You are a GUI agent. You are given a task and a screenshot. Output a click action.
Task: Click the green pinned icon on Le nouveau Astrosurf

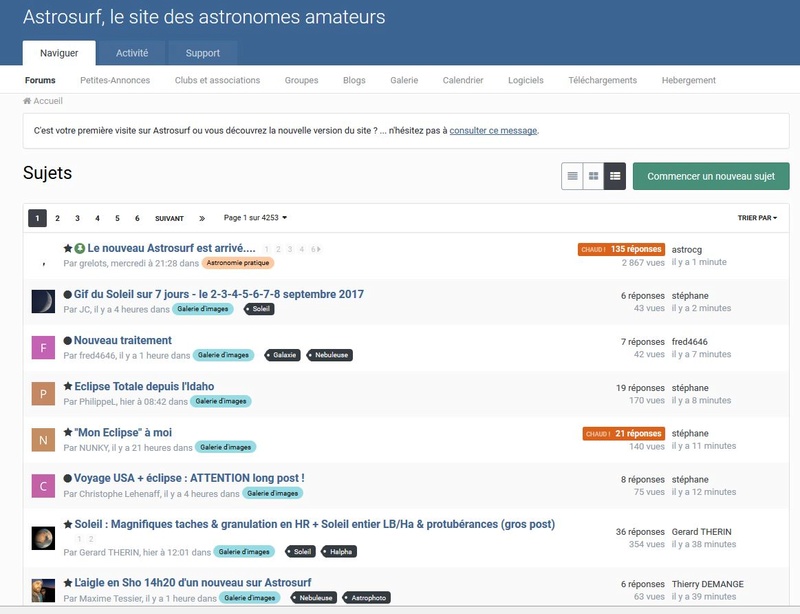(x=80, y=249)
